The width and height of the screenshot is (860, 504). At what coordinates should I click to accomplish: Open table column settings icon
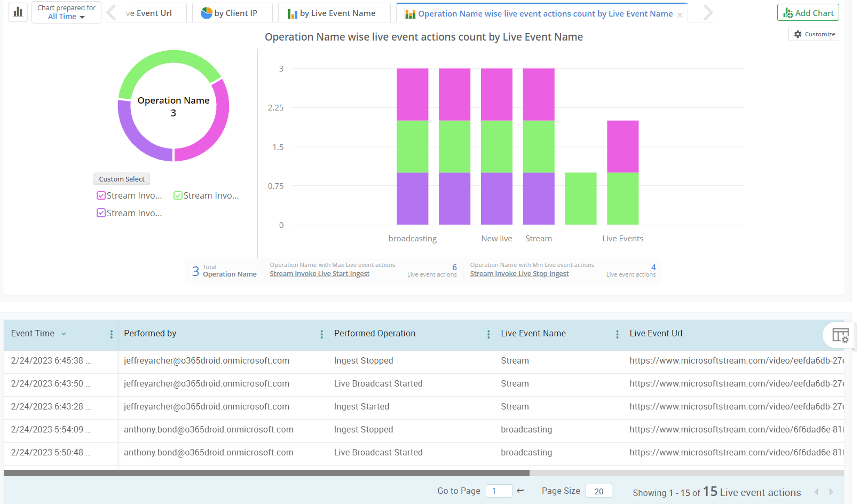(840, 335)
